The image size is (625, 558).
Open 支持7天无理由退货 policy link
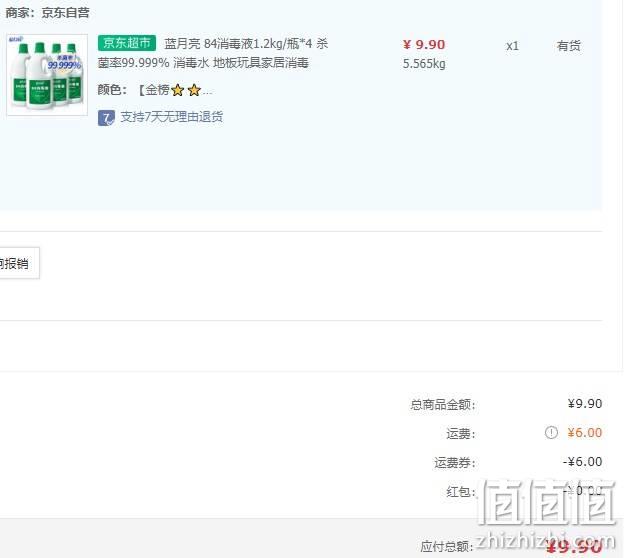point(171,117)
